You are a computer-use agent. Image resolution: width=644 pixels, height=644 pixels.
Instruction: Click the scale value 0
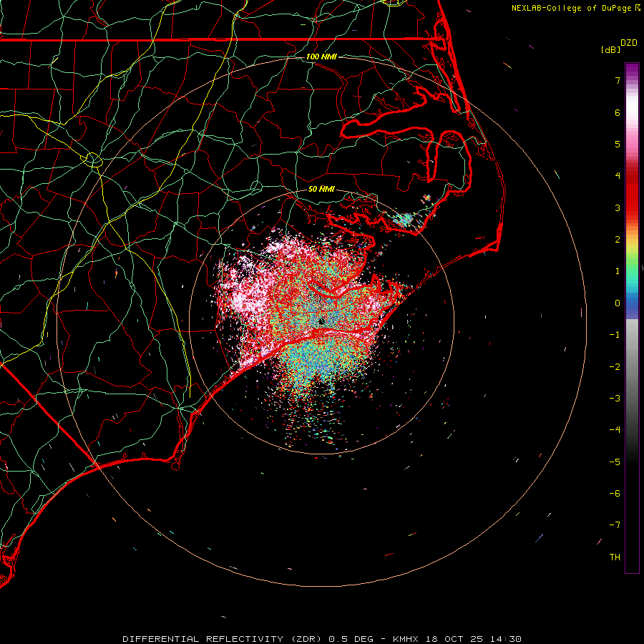click(x=618, y=303)
